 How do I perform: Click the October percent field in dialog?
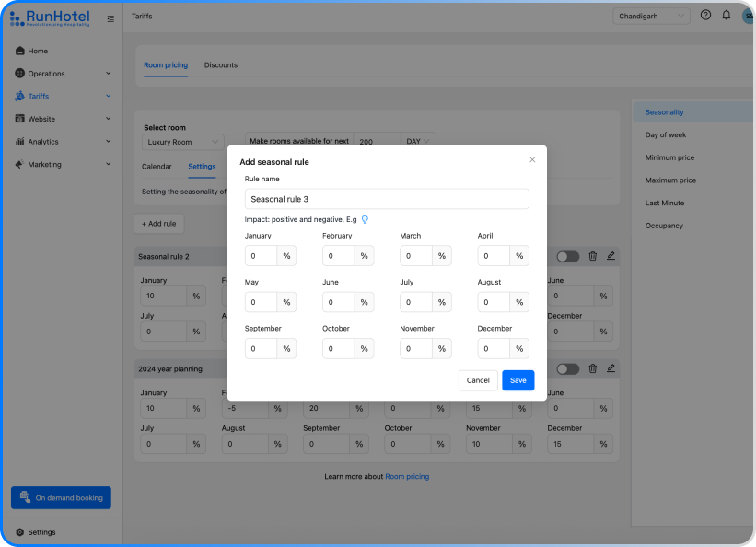point(339,348)
